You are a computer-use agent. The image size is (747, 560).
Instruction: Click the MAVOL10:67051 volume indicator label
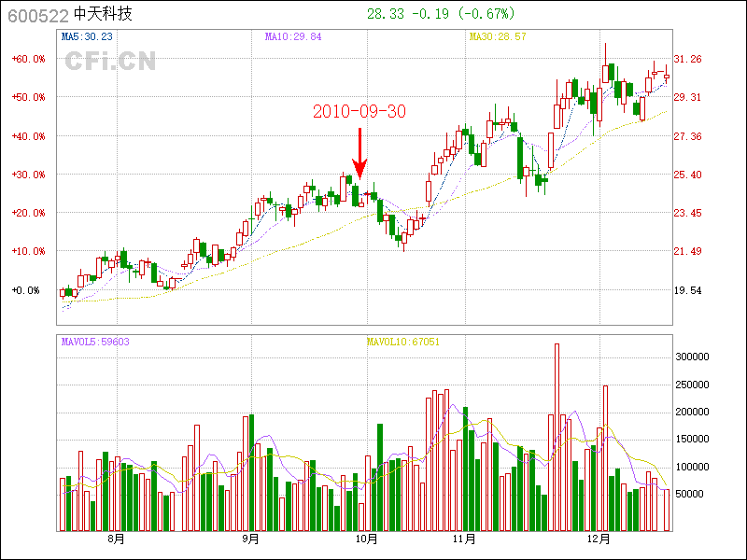(x=403, y=342)
